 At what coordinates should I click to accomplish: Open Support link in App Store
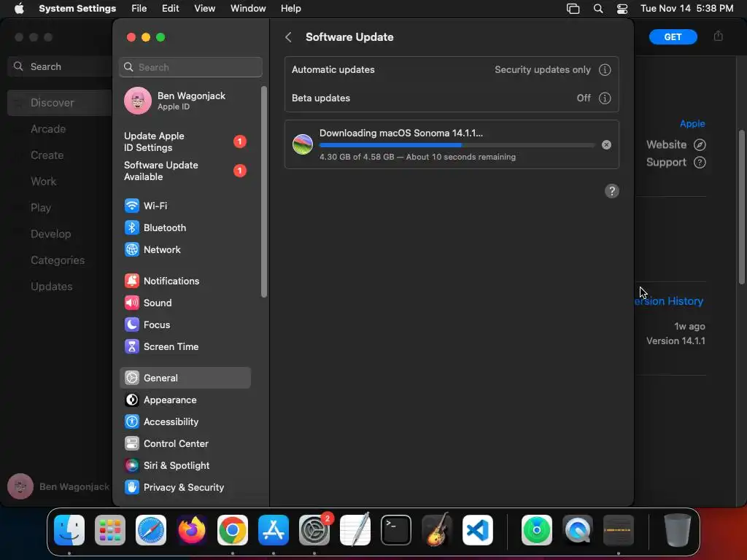pyautogui.click(x=676, y=163)
